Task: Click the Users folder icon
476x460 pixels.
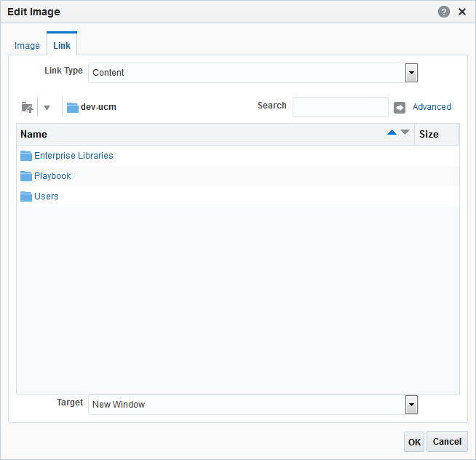Action: coord(25,196)
